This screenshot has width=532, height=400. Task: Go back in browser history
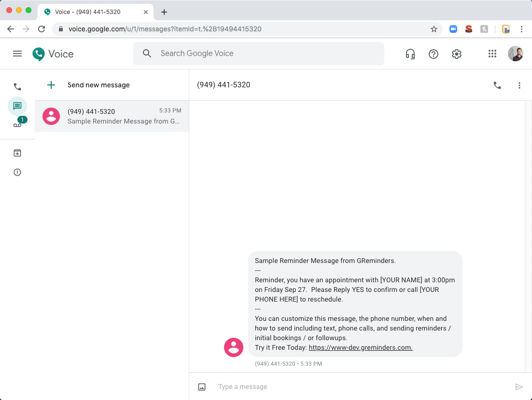(x=11, y=29)
